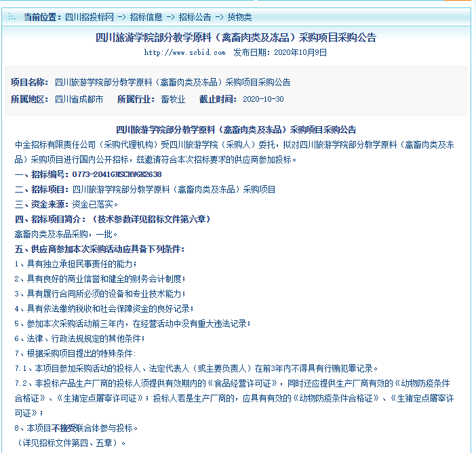476x453 pixels.
Task: Click the intro paragraph starting 中金招标有限责任公司
Action: (x=234, y=152)
